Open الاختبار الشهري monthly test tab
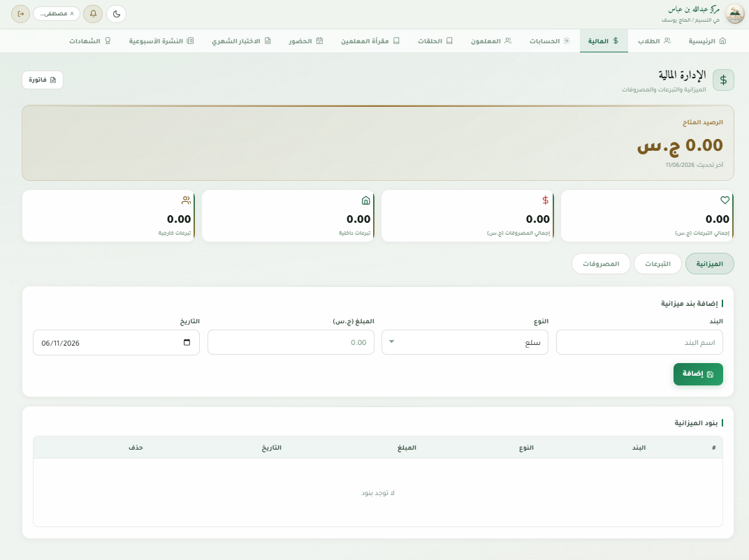This screenshot has height=560, width=749. click(241, 41)
